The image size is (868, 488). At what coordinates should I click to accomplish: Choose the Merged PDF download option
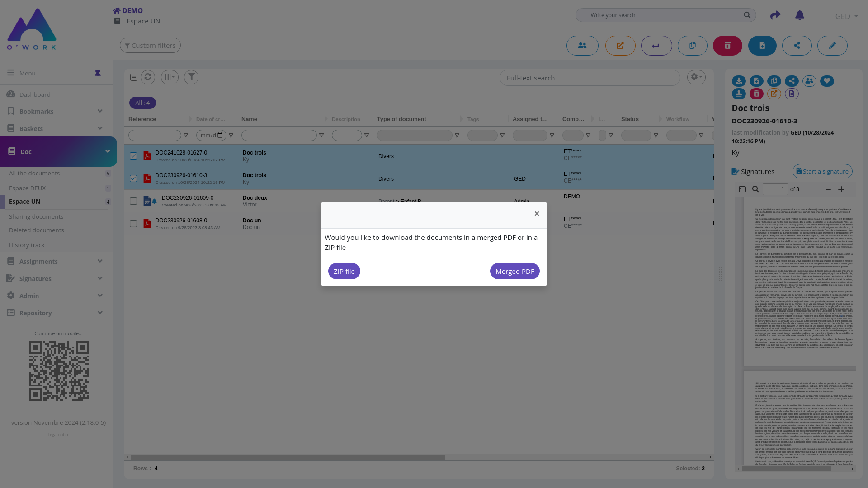click(514, 271)
